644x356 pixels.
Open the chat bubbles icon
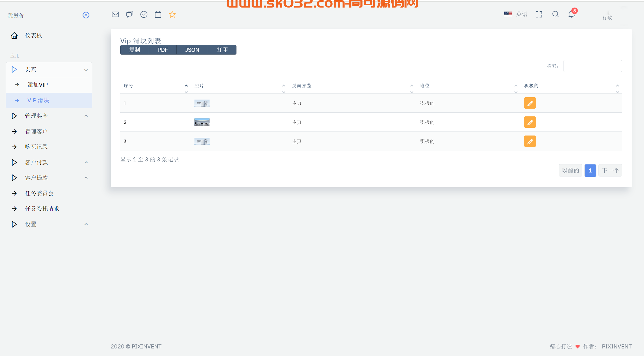[x=130, y=14]
